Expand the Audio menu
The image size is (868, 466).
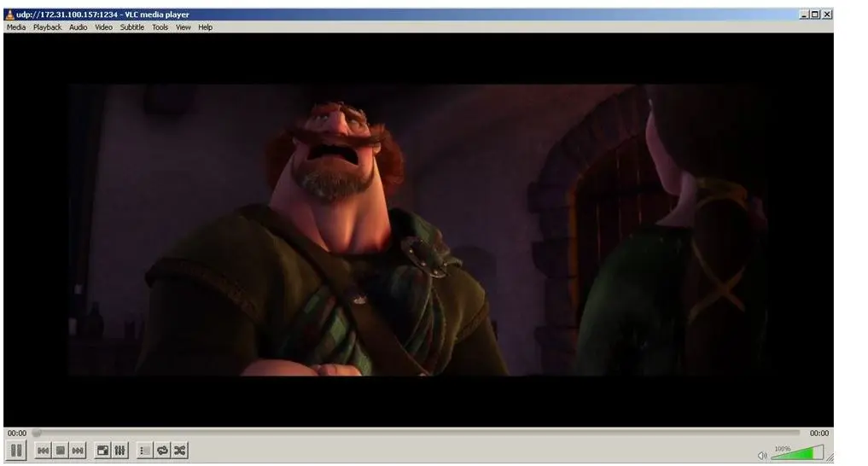pyautogui.click(x=79, y=27)
